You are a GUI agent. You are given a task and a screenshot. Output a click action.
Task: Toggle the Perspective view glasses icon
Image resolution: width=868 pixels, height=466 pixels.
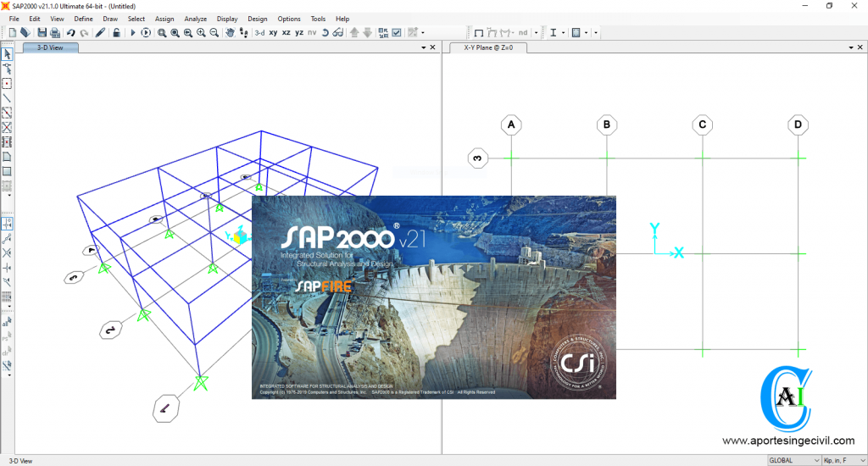coord(338,33)
